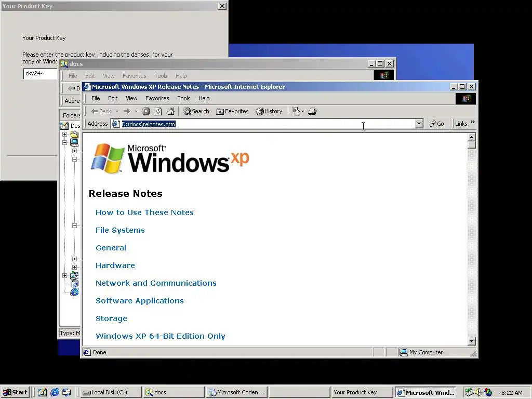The height and width of the screenshot is (399, 532).
Task: Open the Mail button dropdown arrow
Action: tap(303, 111)
